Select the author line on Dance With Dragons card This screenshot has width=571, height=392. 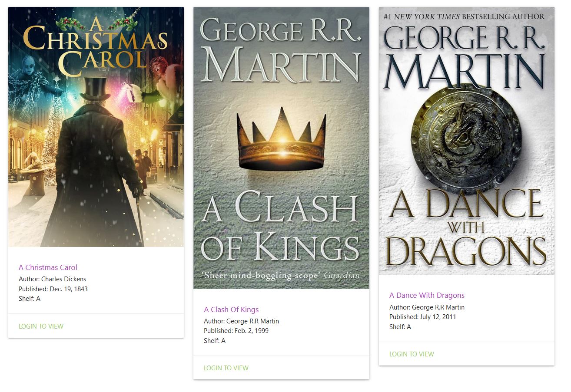[427, 307]
